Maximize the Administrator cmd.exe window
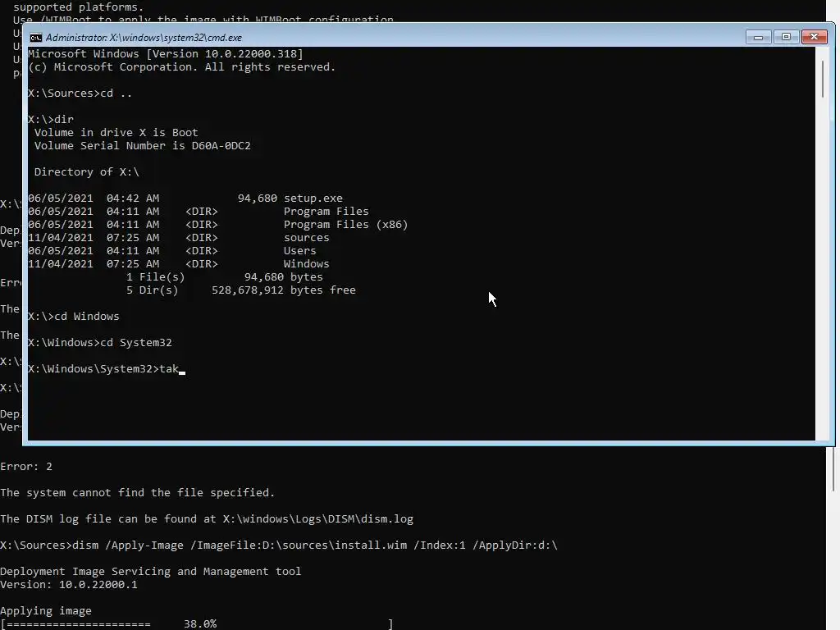Viewport: 840px width, 630px height. pyautogui.click(x=786, y=37)
